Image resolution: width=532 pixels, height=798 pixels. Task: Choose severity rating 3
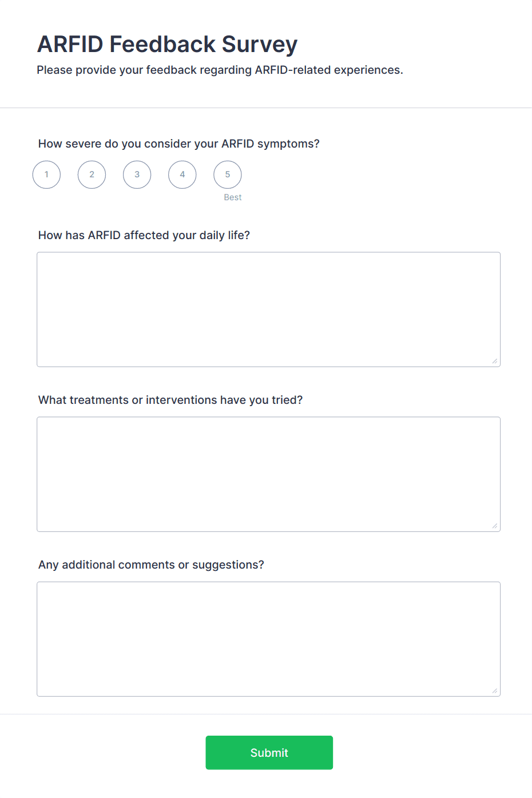coord(137,174)
